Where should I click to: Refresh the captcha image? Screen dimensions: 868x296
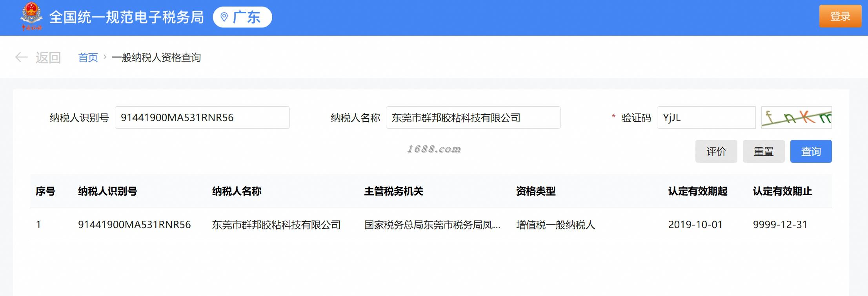pyautogui.click(x=796, y=117)
